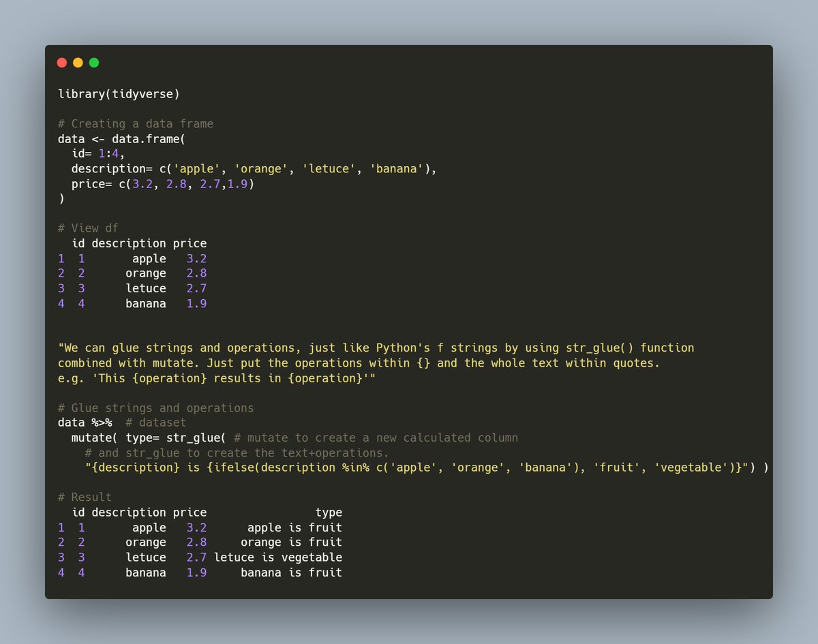Screen dimensions: 818x644
Task: Click 'vegetable' inside the ifelse string
Action: click(691, 468)
